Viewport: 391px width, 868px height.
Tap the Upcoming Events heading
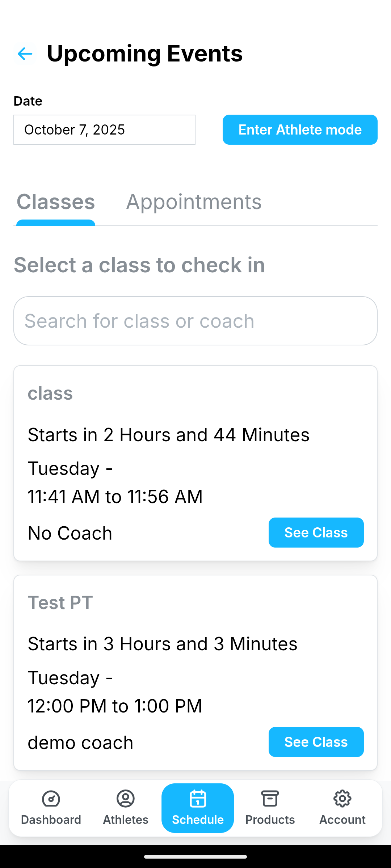coord(145,54)
